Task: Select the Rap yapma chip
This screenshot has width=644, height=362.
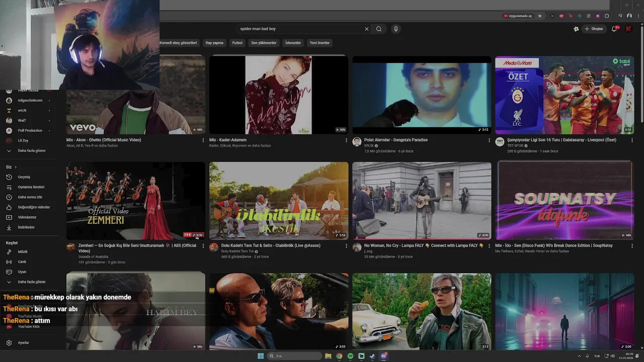Action: (214, 43)
